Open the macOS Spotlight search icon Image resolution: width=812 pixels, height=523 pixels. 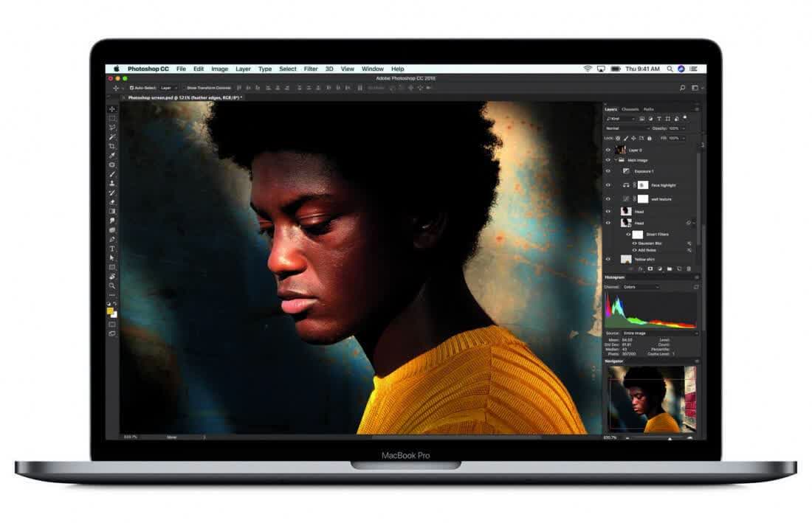coord(670,69)
